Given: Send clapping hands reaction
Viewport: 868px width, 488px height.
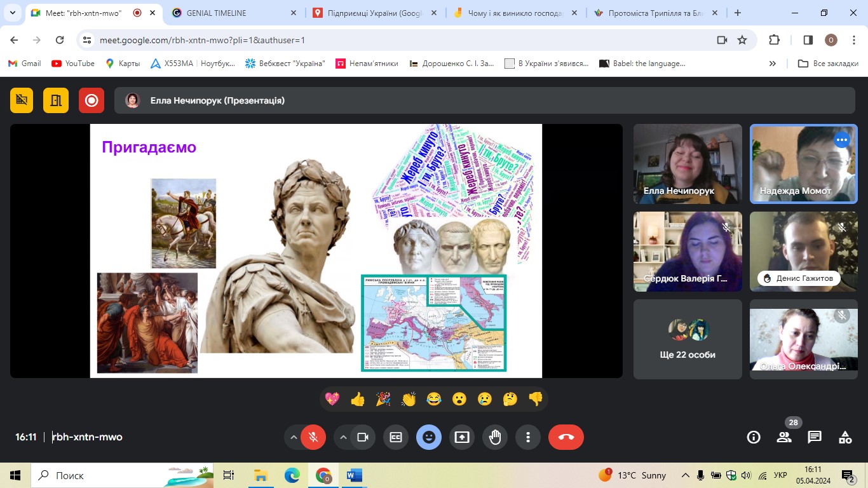Looking at the screenshot, I should [409, 399].
